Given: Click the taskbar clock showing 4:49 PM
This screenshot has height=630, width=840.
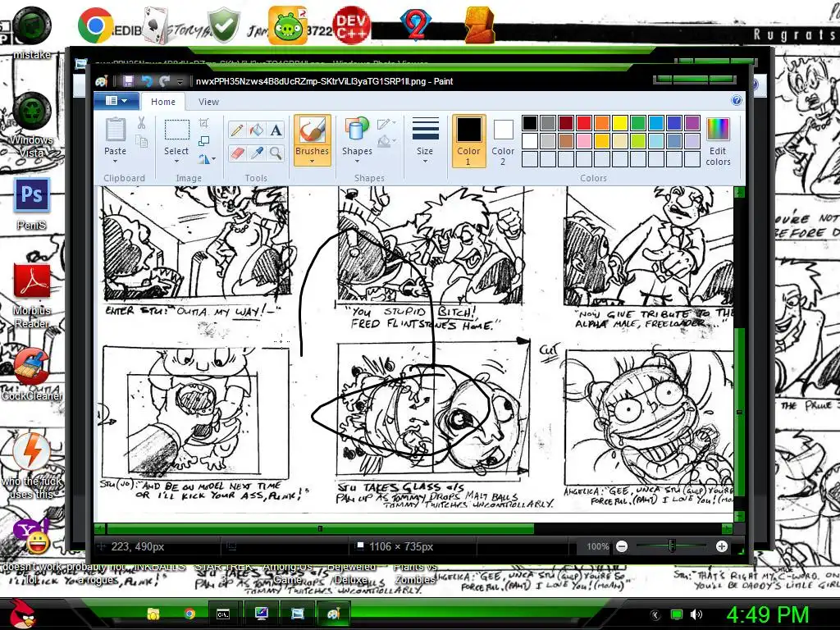Looking at the screenshot, I should click(767, 614).
